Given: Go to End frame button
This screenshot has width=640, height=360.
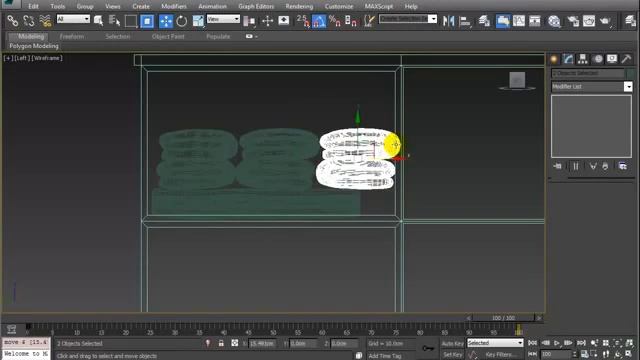Looking at the screenshot, I should coord(581,343).
